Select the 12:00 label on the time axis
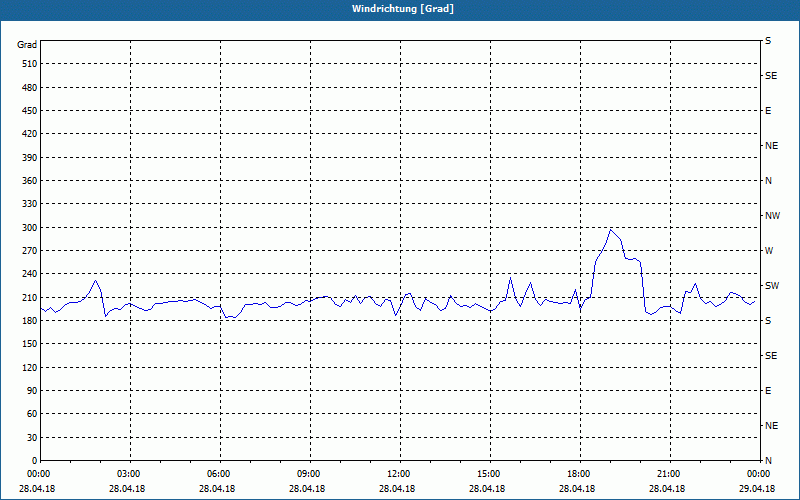800x500 pixels. point(399,474)
